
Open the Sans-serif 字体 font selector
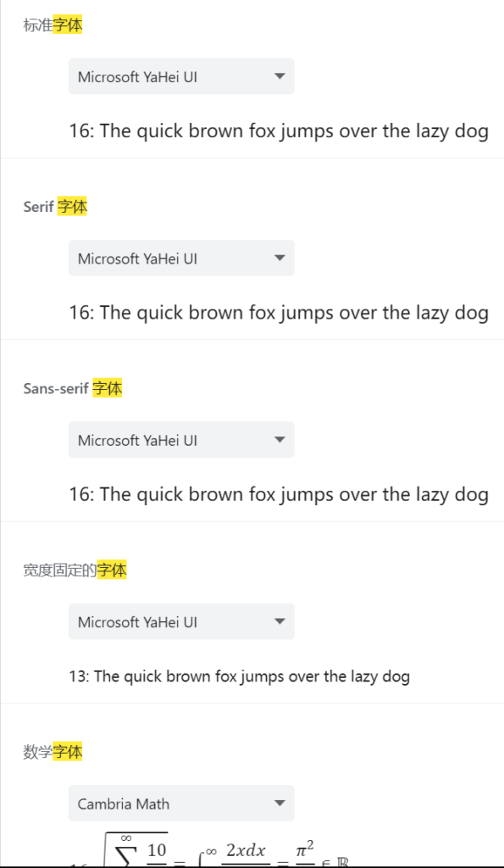[181, 440]
